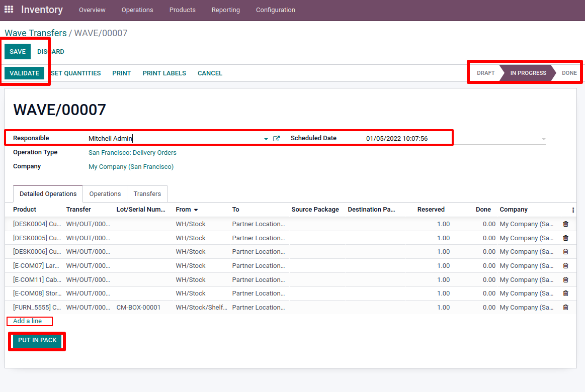585x392 pixels.
Task: Select the Done status stage
Action: tap(569, 73)
